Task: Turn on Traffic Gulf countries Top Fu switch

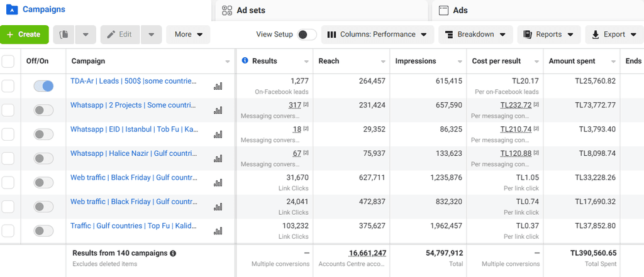Action: [43, 231]
